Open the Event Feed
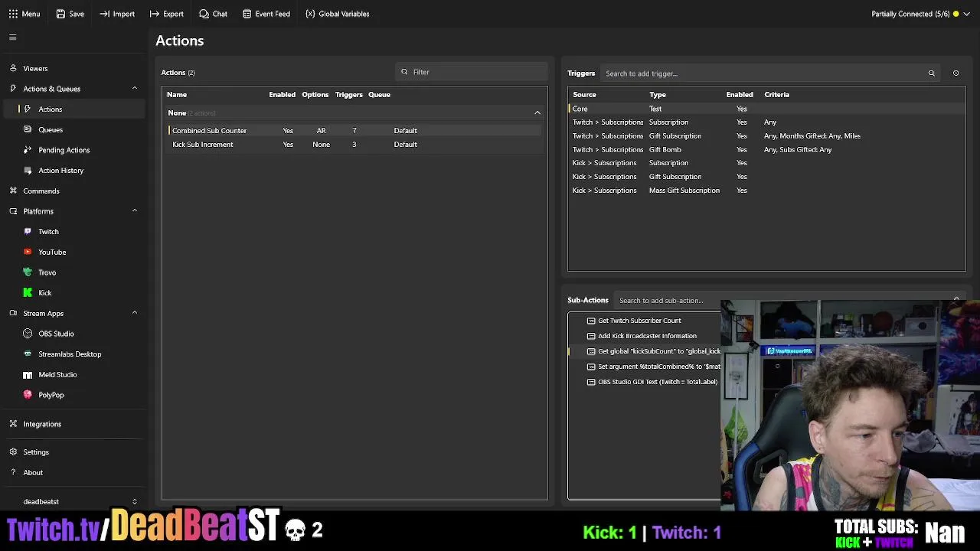Image resolution: width=980 pixels, height=551 pixels. [x=266, y=14]
